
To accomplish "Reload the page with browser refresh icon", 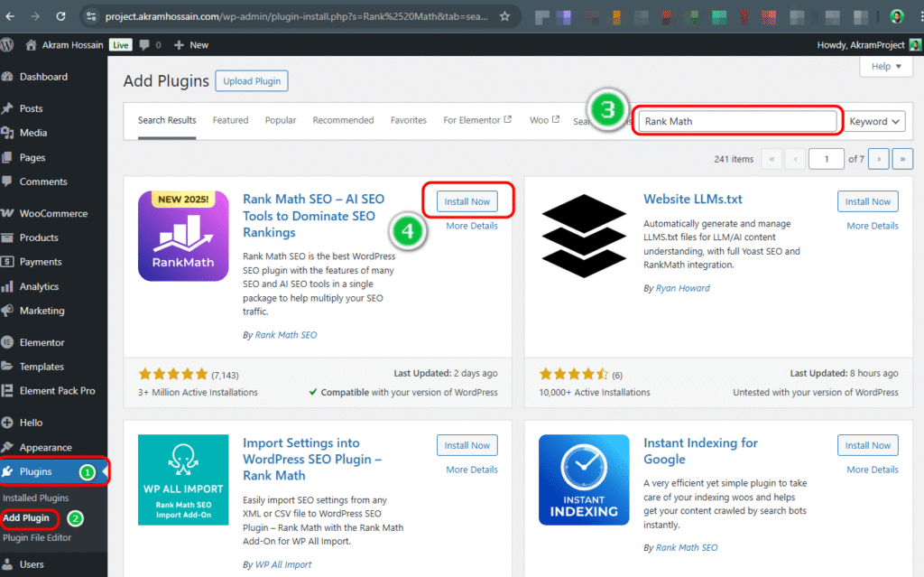I will [x=60, y=16].
